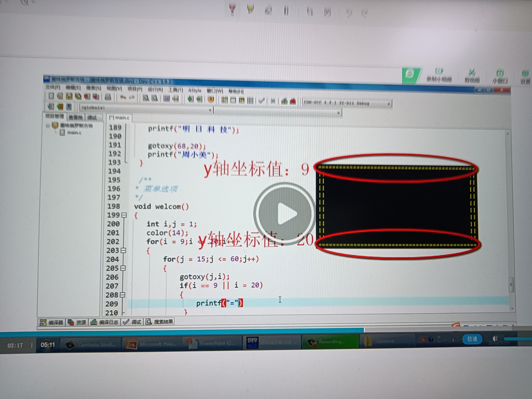Click the Rebuild All toolbar icon

(250, 101)
